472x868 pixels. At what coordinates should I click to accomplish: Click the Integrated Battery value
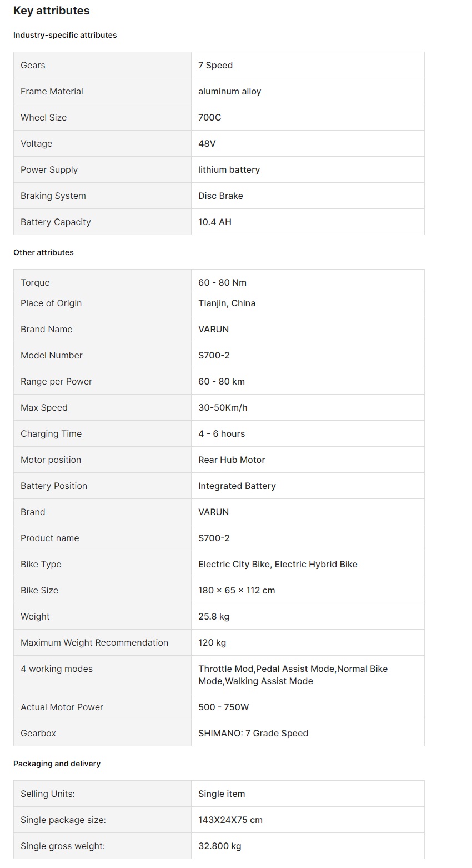point(237,486)
